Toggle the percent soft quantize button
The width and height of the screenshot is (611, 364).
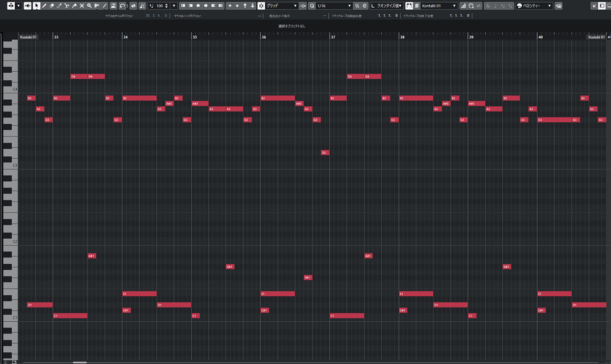click(x=357, y=6)
